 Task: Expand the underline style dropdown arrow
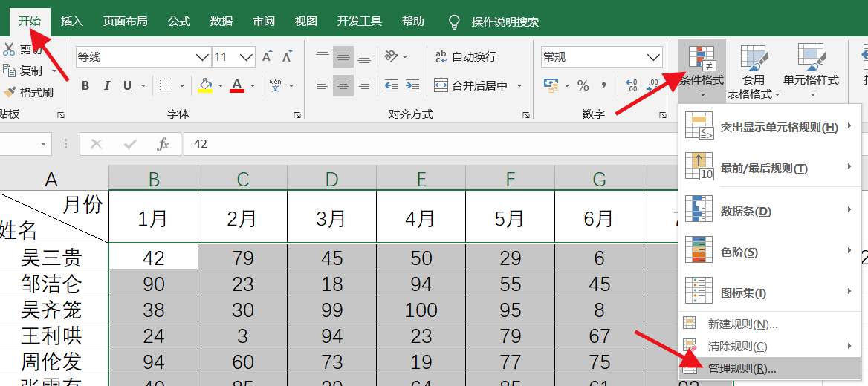pos(143,86)
